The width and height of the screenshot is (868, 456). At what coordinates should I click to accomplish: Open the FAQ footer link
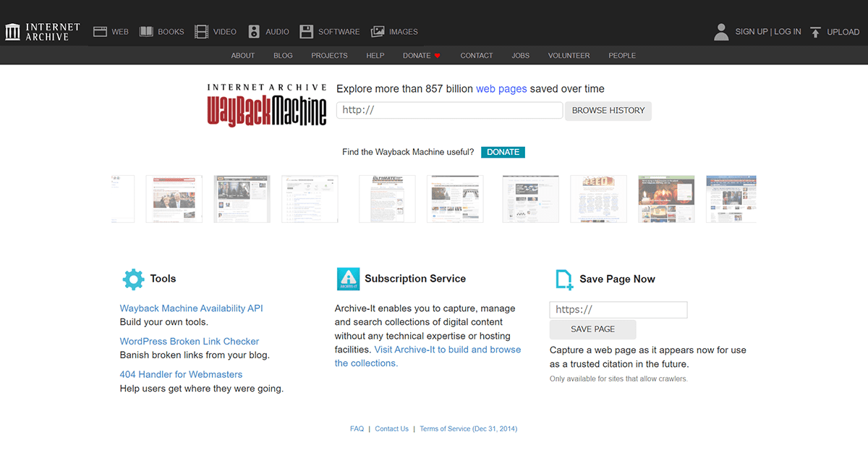tap(357, 429)
